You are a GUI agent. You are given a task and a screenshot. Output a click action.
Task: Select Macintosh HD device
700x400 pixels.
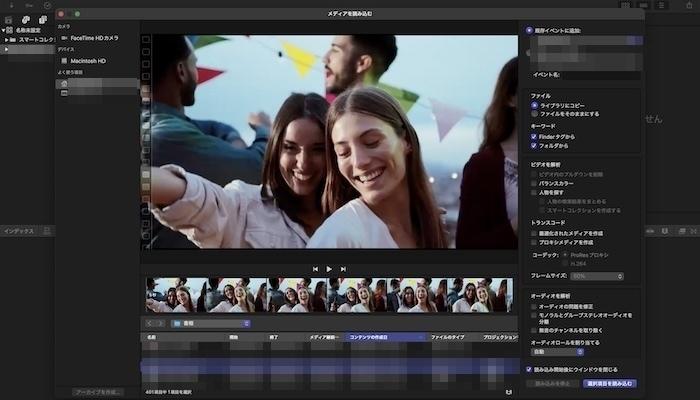(83, 61)
